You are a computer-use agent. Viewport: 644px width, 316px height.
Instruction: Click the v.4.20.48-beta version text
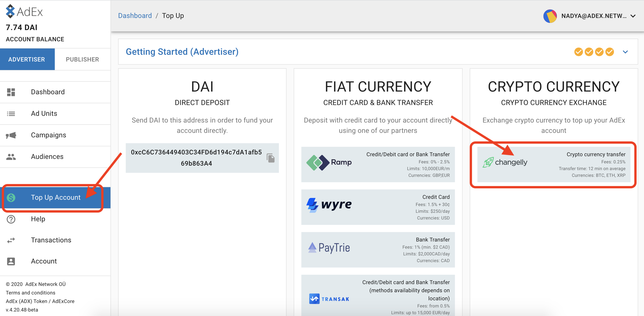[x=22, y=310]
